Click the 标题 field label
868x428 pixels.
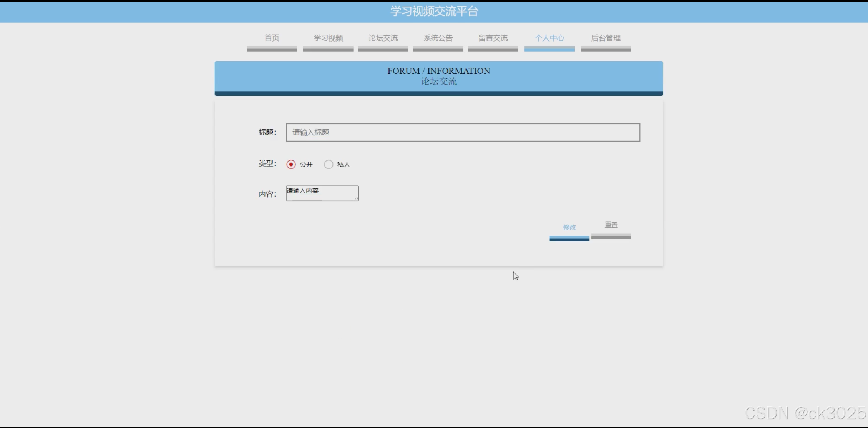[x=267, y=132]
